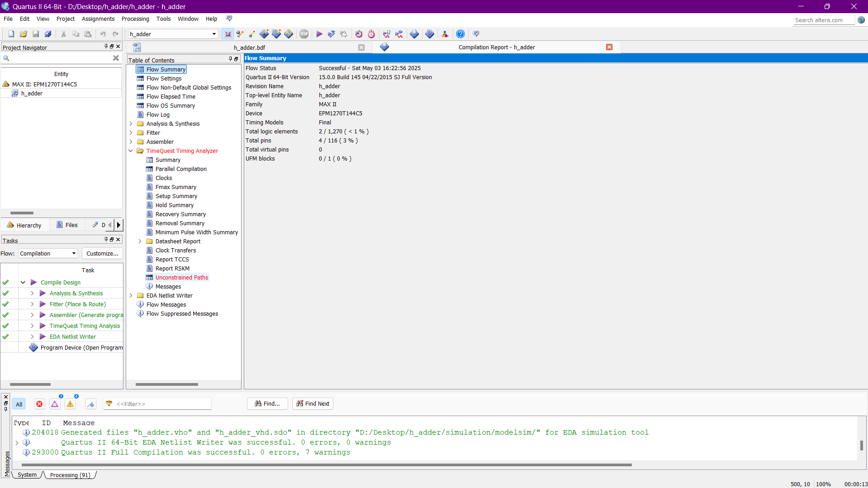Click the messages filter input field
Image resolution: width=868 pixels, height=488 pixels.
[157, 404]
